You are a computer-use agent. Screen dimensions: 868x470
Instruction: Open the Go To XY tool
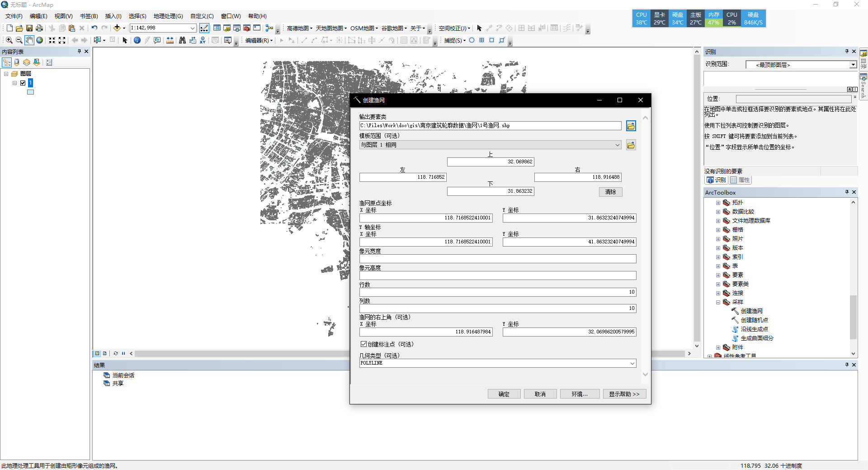(x=203, y=40)
